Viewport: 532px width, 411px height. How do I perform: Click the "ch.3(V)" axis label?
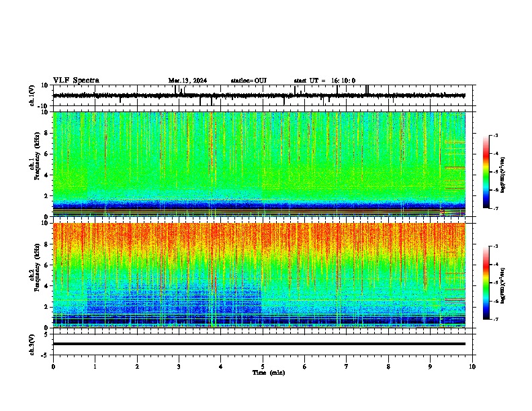point(32,345)
